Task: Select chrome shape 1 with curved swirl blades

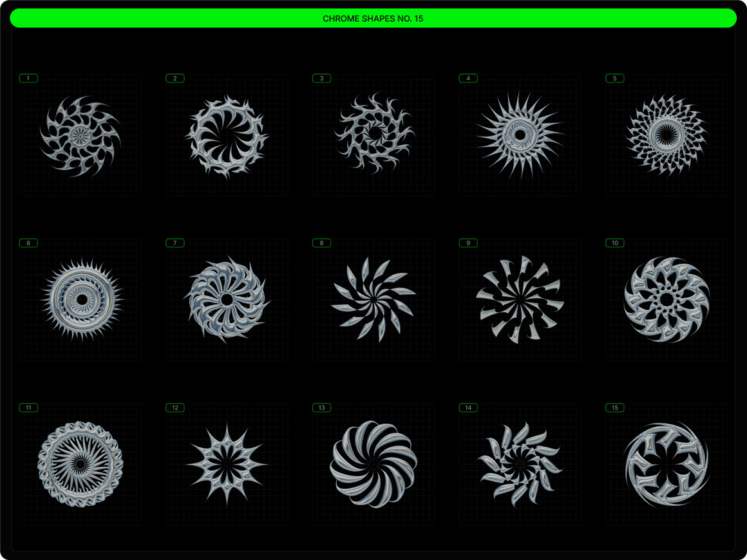Action: point(80,136)
